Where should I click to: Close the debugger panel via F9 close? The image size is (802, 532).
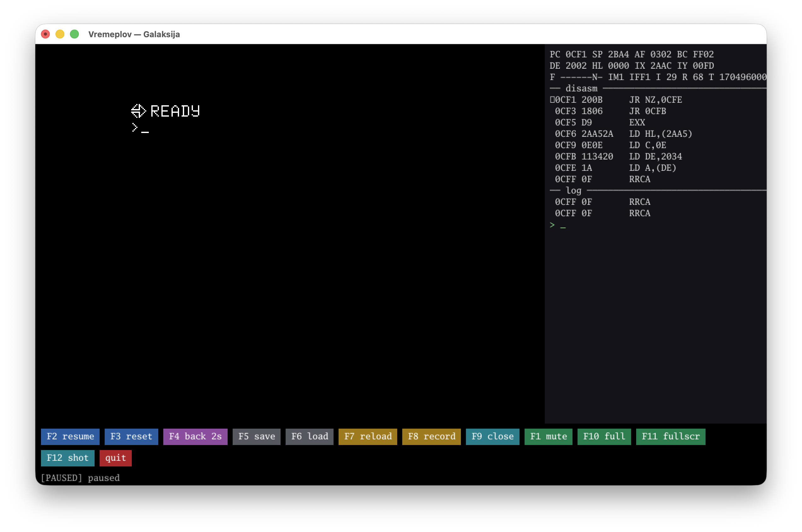(492, 436)
